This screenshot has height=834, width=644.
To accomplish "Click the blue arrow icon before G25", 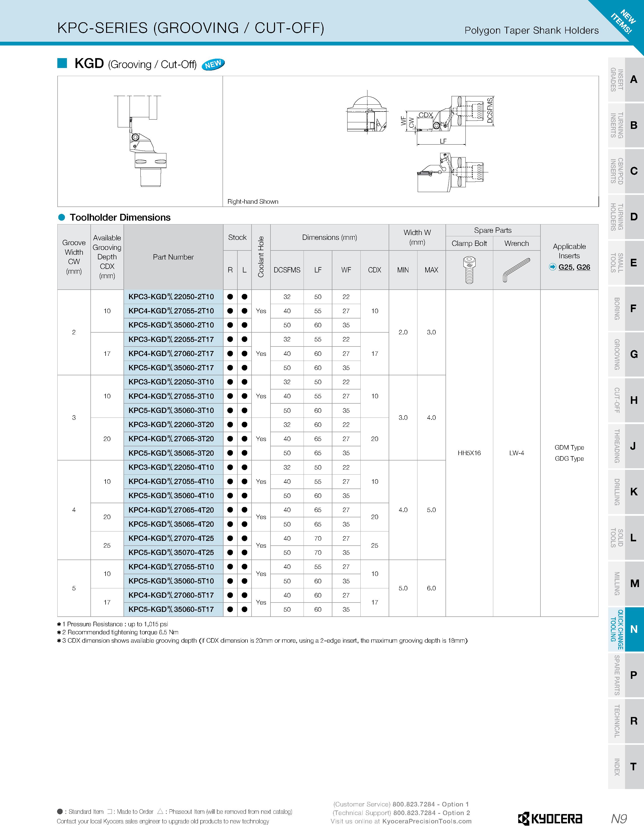I will (552, 267).
